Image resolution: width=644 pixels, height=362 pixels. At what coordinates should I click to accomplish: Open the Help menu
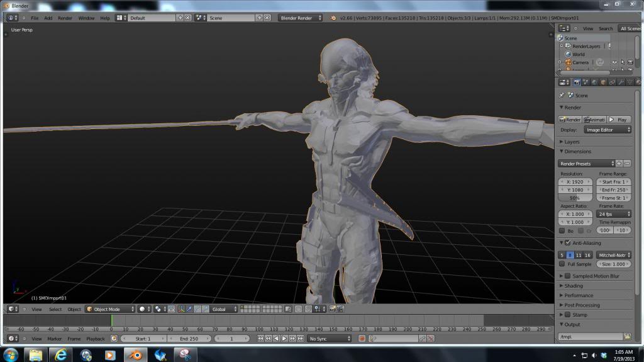(x=105, y=18)
